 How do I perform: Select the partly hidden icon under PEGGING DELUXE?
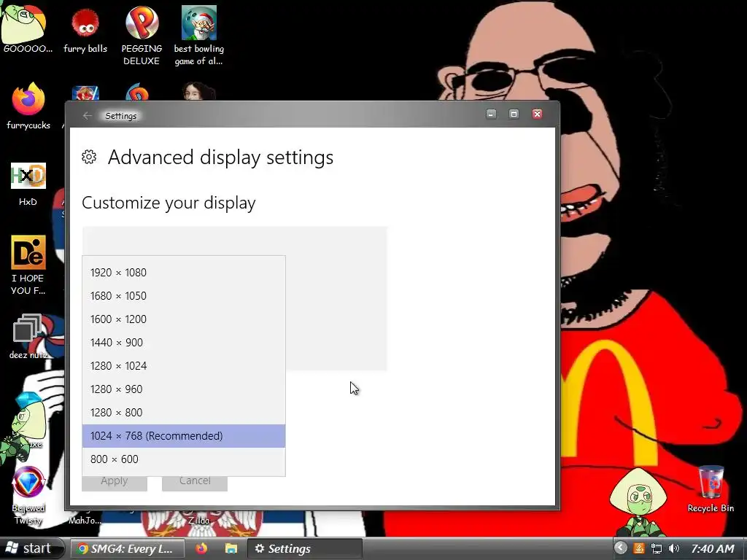[x=137, y=92]
